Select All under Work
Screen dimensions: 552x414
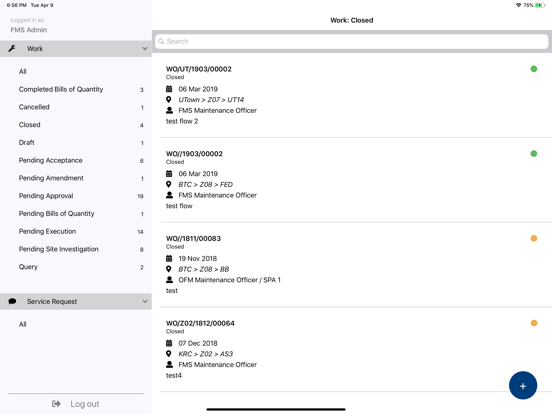(x=76, y=71)
